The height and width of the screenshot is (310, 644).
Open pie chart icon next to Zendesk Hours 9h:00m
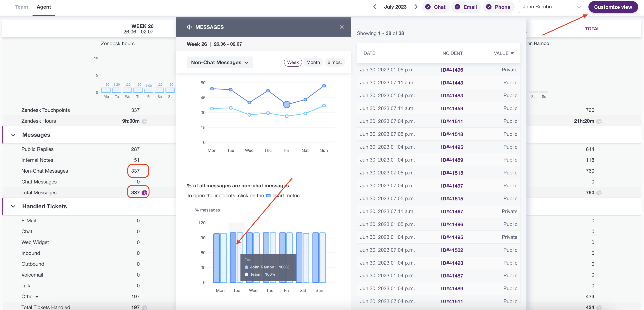coord(145,121)
